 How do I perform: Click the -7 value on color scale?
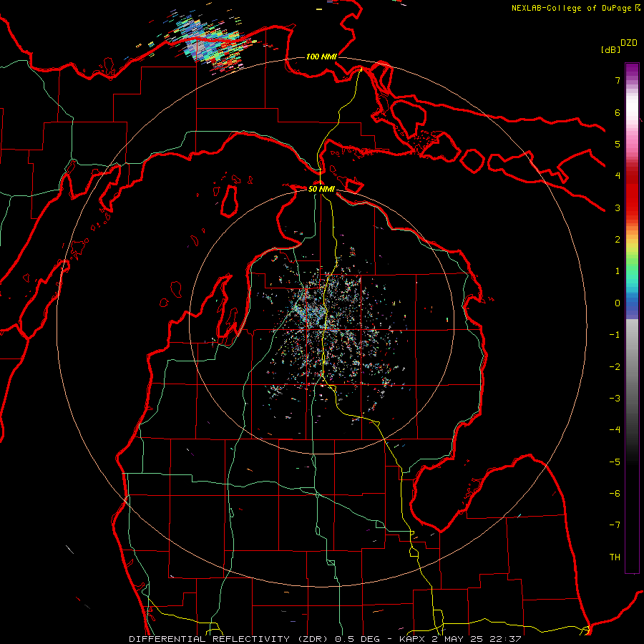[615, 525]
